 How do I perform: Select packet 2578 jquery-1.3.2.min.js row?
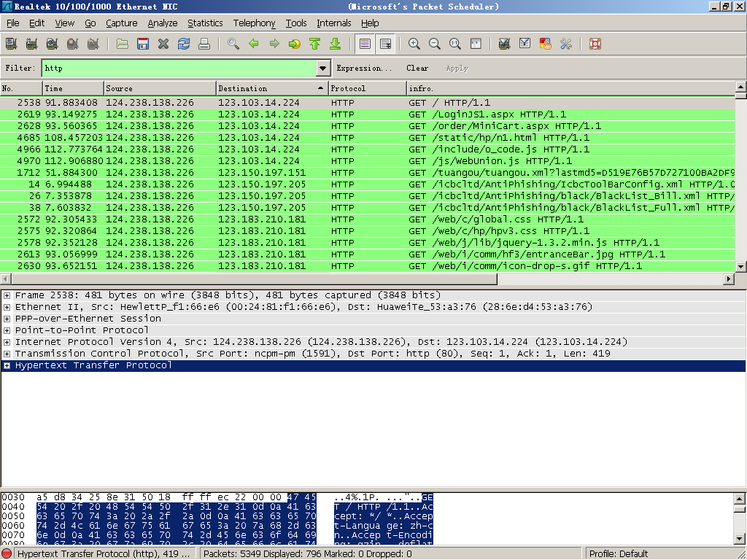tap(368, 243)
